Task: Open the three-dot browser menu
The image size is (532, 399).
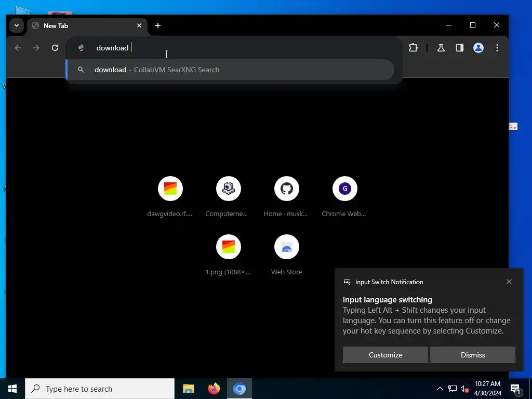Action: (x=497, y=48)
